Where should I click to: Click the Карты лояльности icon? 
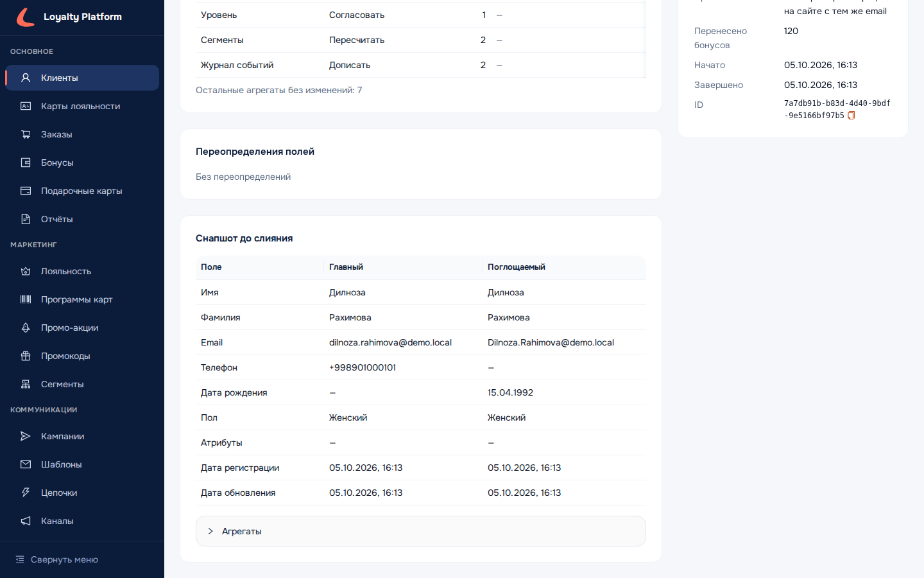pos(26,106)
